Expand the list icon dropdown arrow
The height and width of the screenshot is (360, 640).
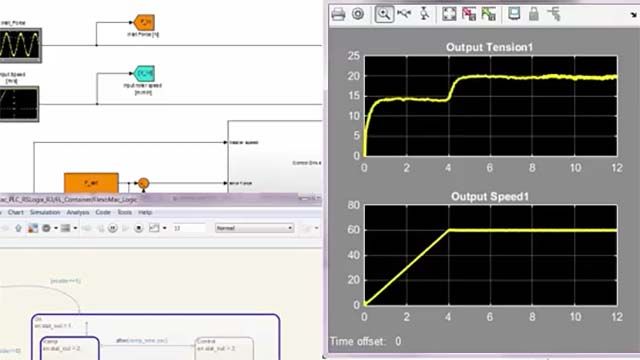pos(75,228)
